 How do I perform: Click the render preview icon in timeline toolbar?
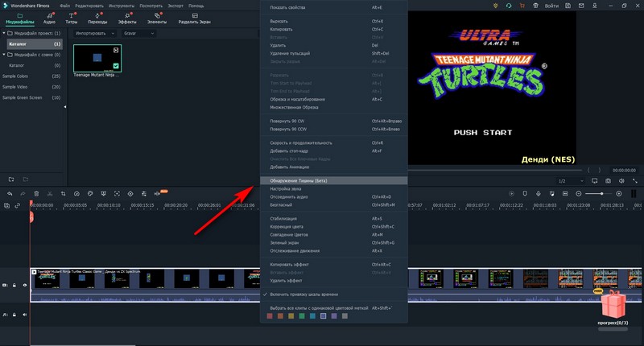[x=511, y=193]
